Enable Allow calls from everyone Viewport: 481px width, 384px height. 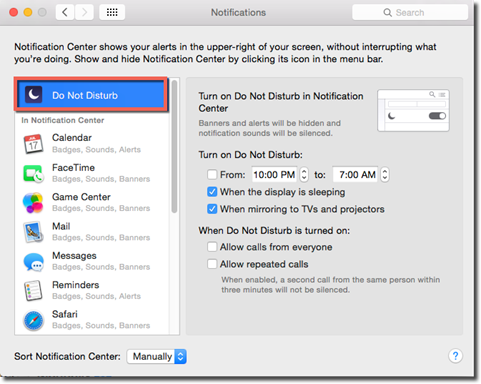212,247
